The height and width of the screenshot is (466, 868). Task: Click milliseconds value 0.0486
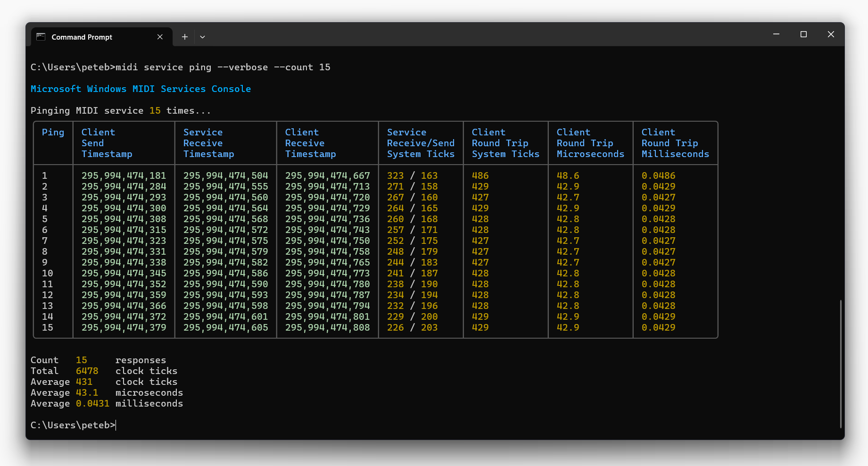[659, 176]
